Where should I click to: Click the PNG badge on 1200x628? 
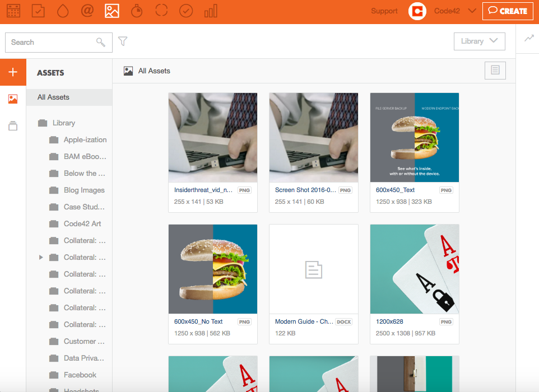[446, 322]
